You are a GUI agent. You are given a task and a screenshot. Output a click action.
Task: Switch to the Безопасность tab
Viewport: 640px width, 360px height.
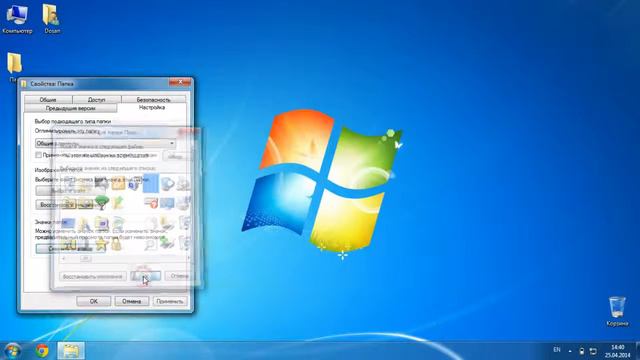click(153, 100)
